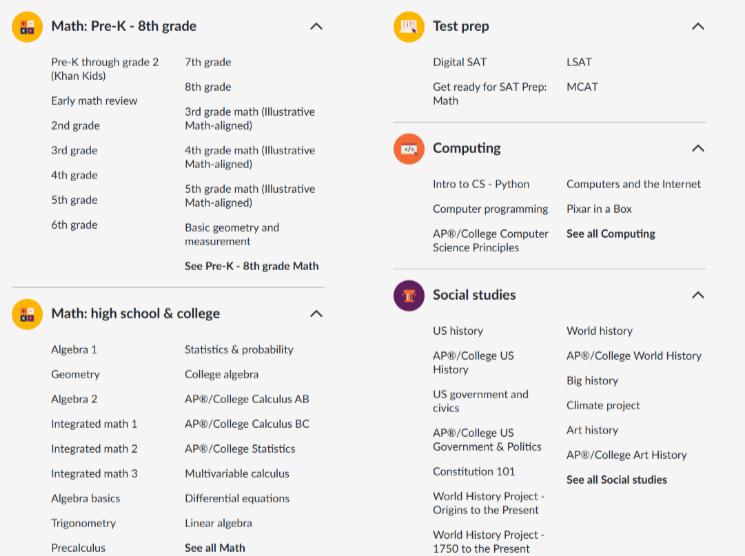Open Multivariable calculus
The height and width of the screenshot is (556, 745).
pyautogui.click(x=237, y=474)
